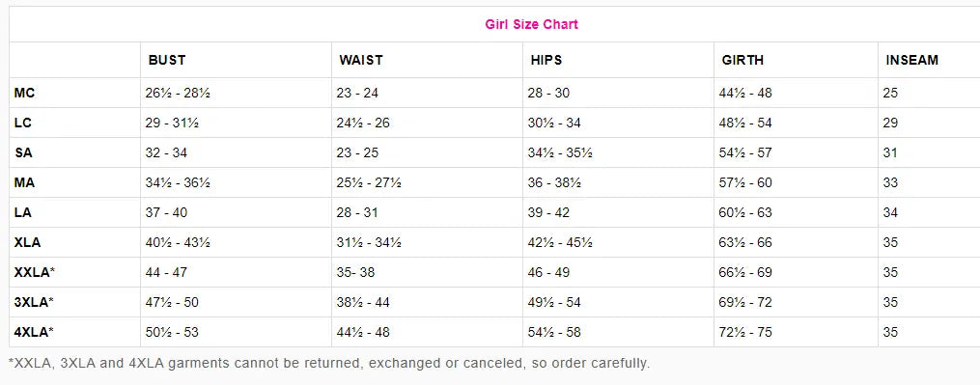
Task: Click the XXLA* size row label
Action: 35,272
